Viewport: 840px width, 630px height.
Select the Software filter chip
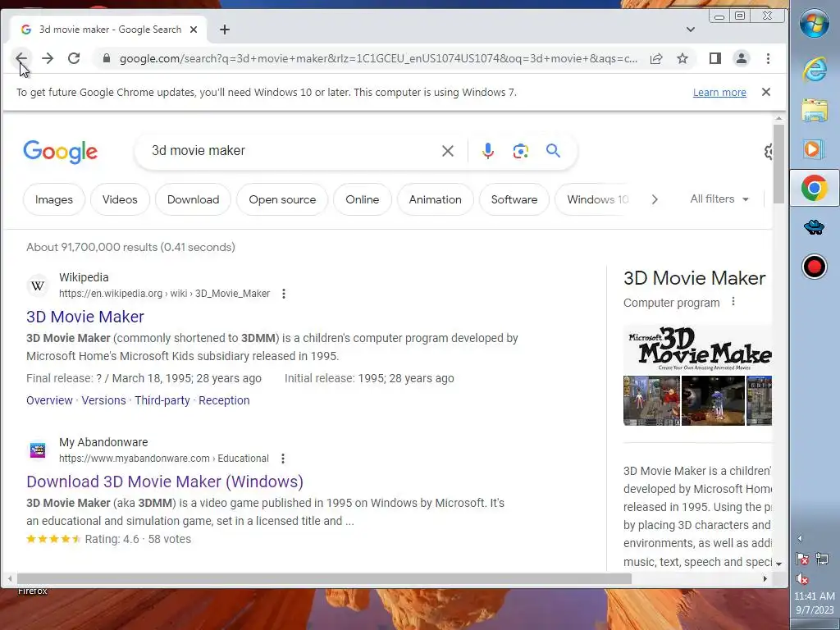pyautogui.click(x=514, y=199)
